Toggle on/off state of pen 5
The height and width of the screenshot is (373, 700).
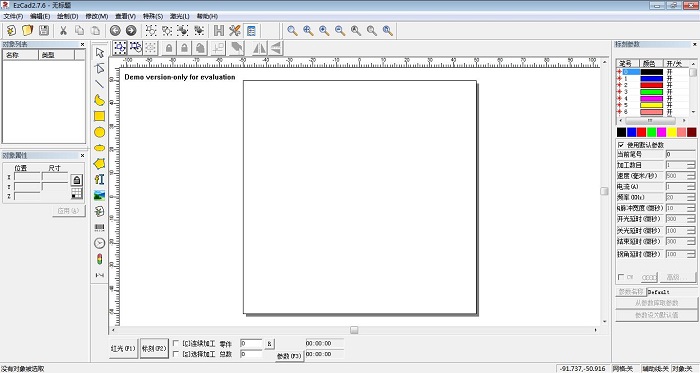[670, 105]
